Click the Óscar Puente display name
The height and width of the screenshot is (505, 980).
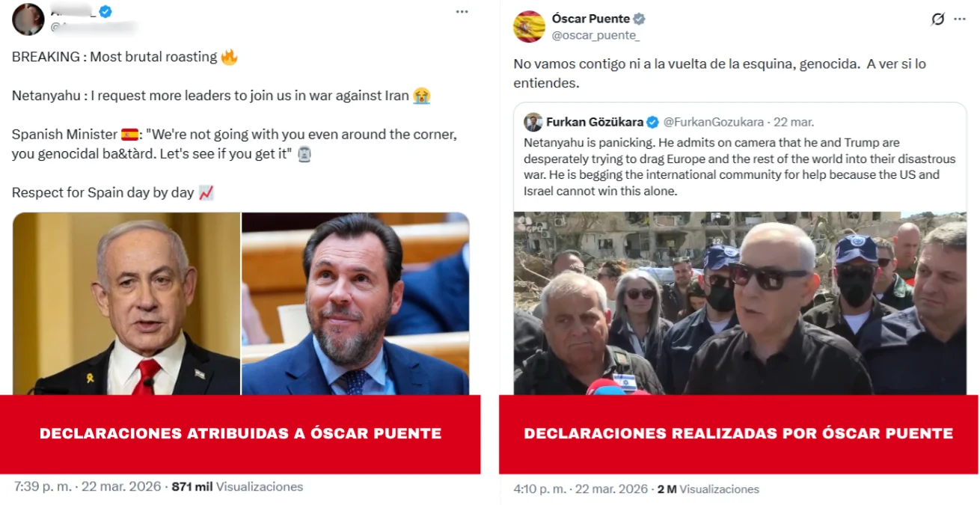591,19
